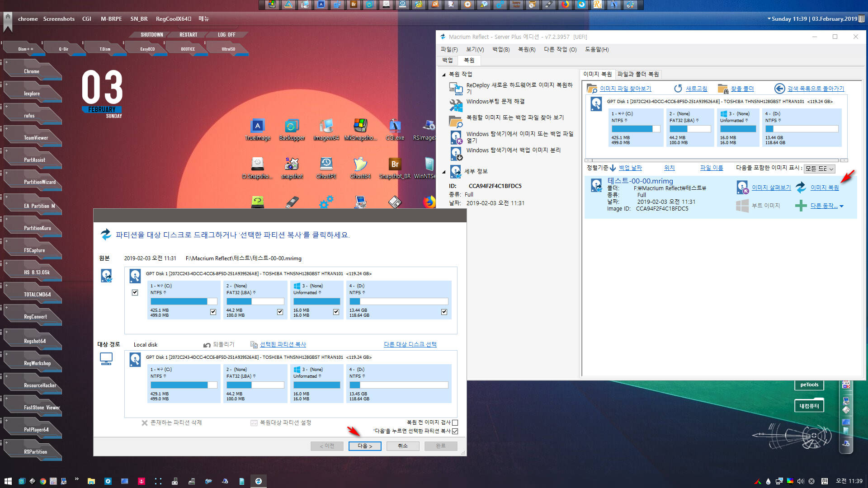Toggle source partition 1 (C:) checkbox
The height and width of the screenshot is (488, 868).
pos(213,312)
